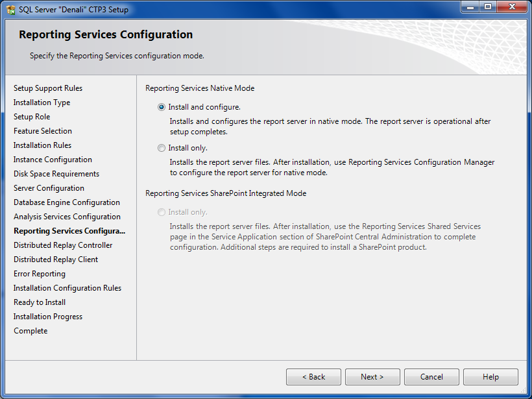Click Distributed Replay Client step
Viewport: 532px width, 399px height.
[56, 260]
